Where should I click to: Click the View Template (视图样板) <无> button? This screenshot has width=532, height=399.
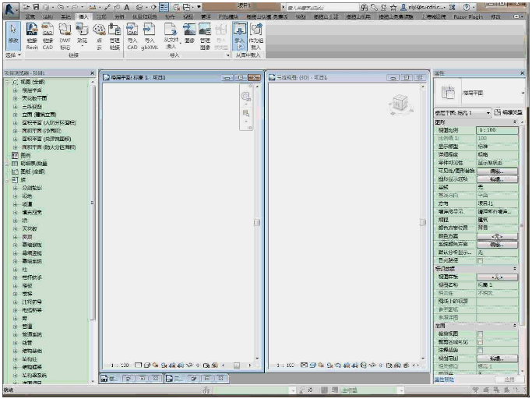point(497,277)
